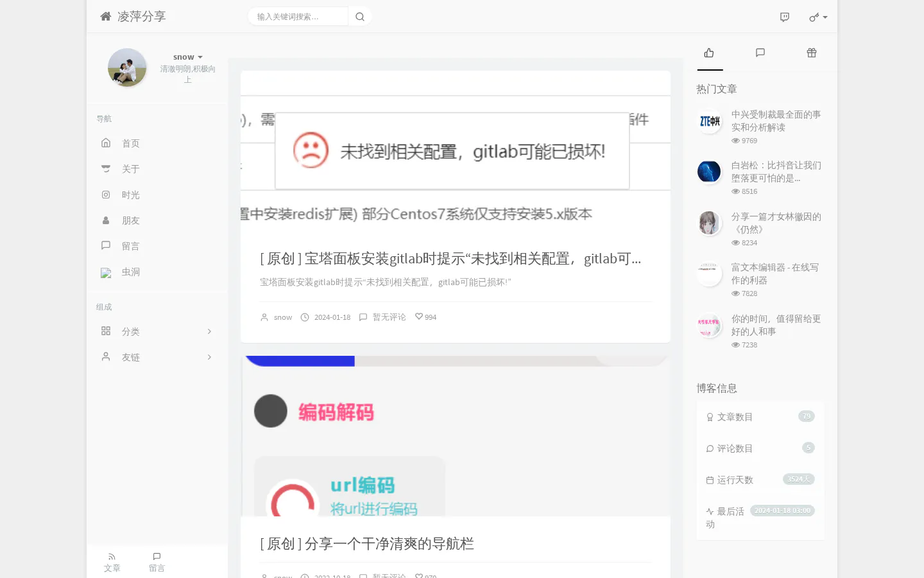Viewport: 924px width, 578px height.
Task: Open article 你的时间，值得留给更好的人和事
Action: point(776,325)
